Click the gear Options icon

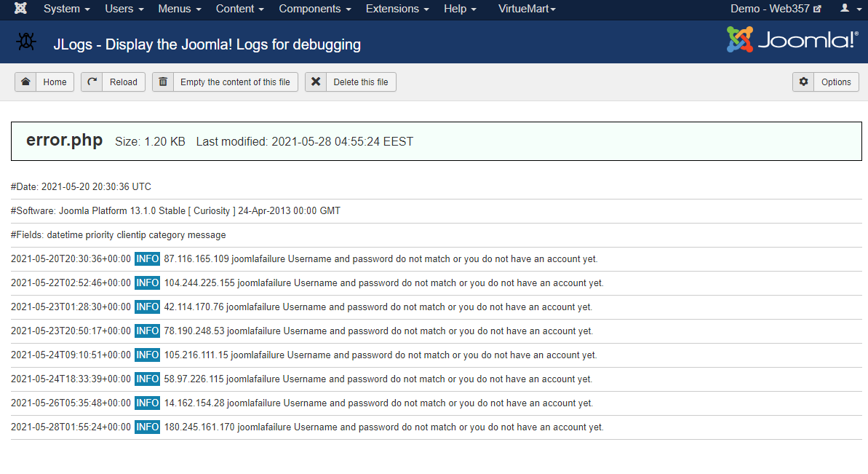pos(803,82)
